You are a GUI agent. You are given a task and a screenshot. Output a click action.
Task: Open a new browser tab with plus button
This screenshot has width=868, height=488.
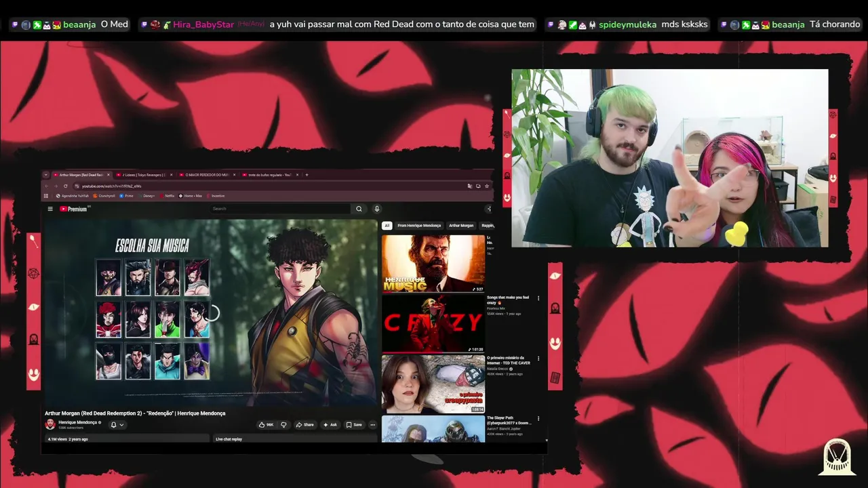(x=307, y=175)
